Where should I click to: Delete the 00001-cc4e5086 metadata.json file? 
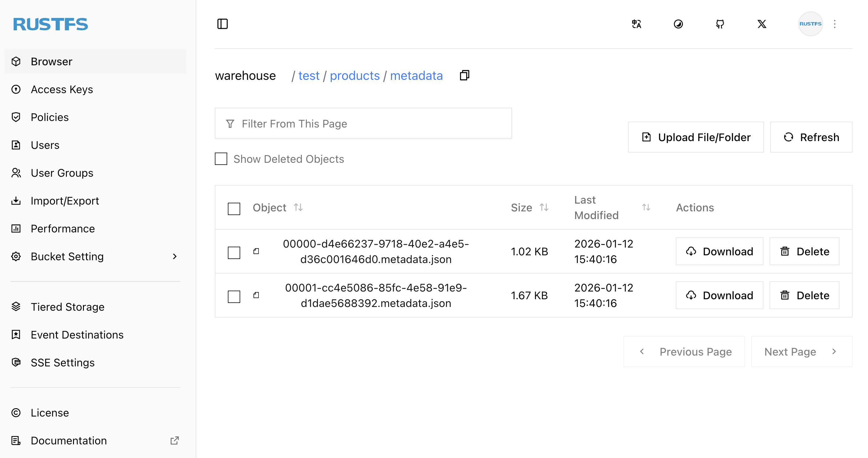(804, 295)
